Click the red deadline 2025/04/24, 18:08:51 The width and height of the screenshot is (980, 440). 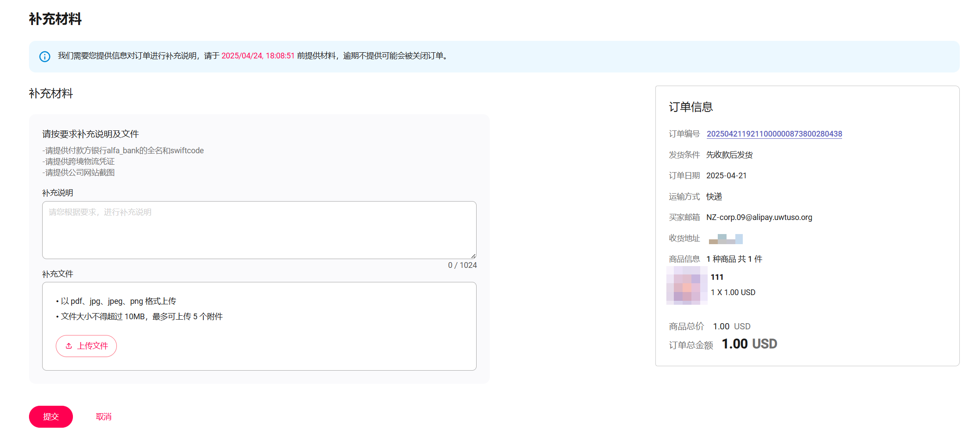click(x=258, y=56)
